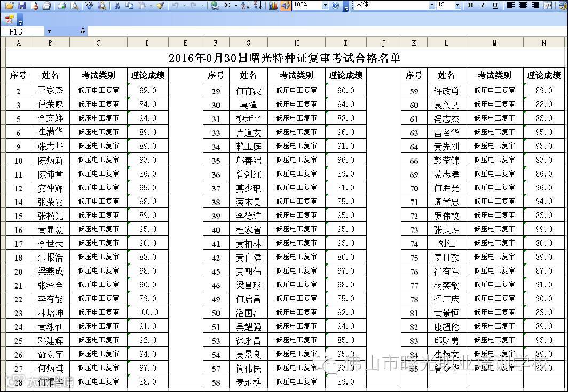Click the 考试类别 header in column H
The width and height of the screenshot is (568, 392).
(296, 75)
